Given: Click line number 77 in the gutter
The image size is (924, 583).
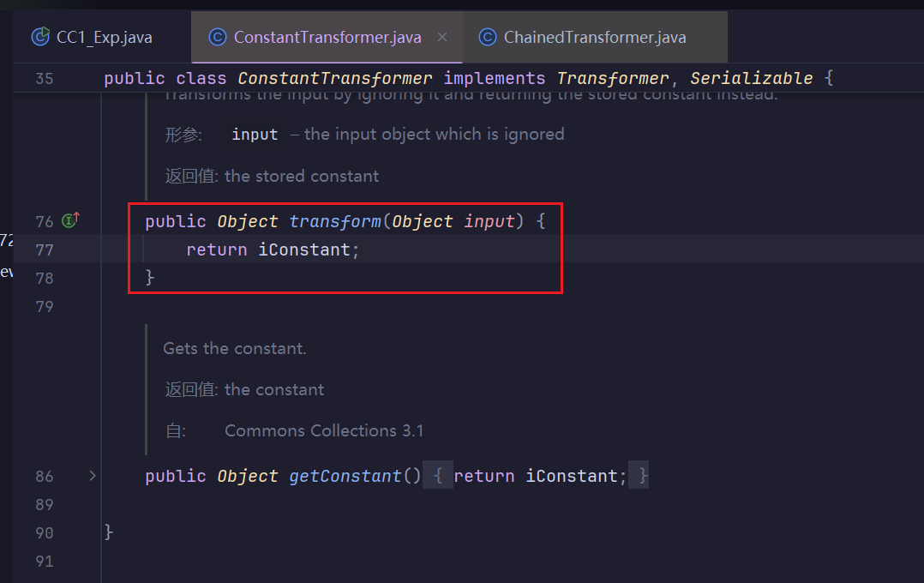Looking at the screenshot, I should (45, 249).
